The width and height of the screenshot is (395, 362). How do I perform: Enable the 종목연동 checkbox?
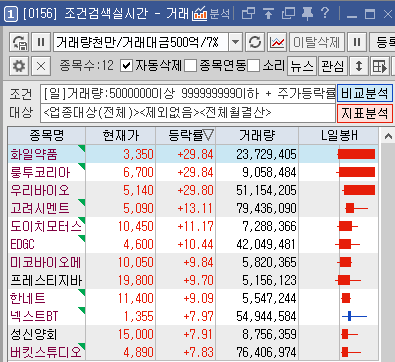pyautogui.click(x=190, y=66)
